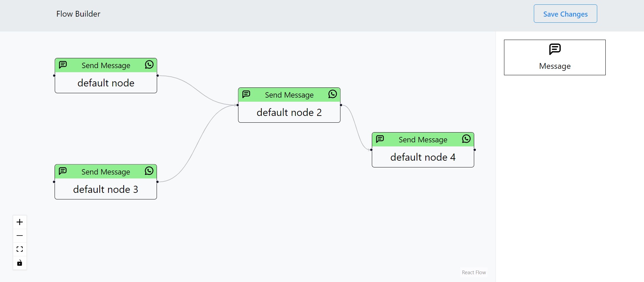Image resolution: width=644 pixels, height=282 pixels.
Task: Select the Message node card in sidebar
Action: pyautogui.click(x=555, y=57)
